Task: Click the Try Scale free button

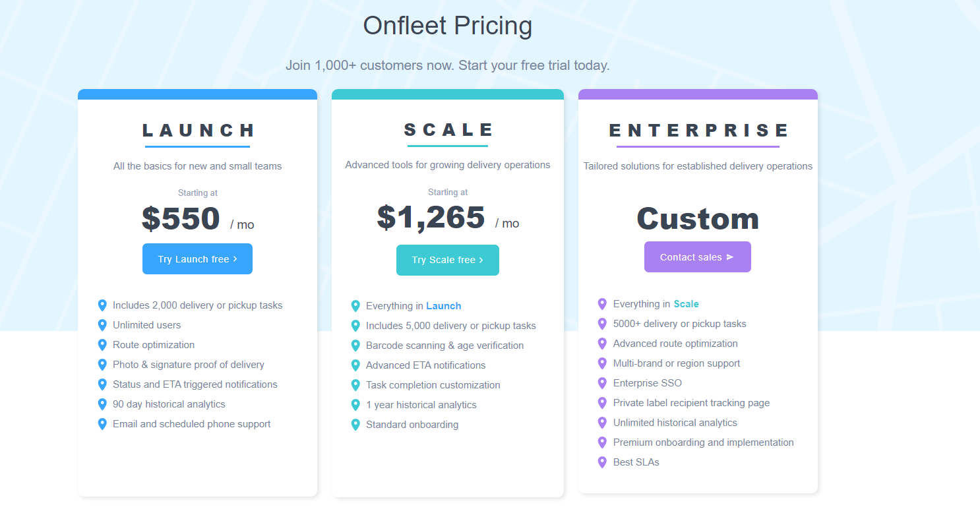Action: (x=447, y=260)
